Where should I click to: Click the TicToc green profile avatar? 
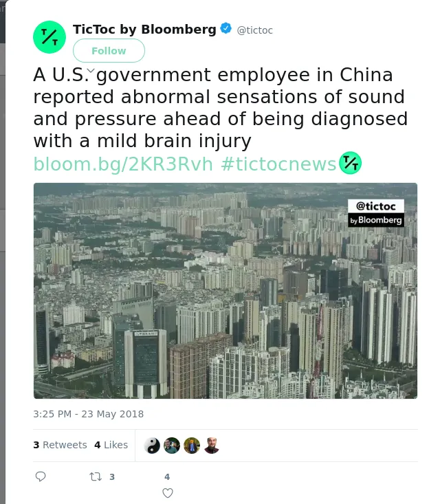click(49, 37)
